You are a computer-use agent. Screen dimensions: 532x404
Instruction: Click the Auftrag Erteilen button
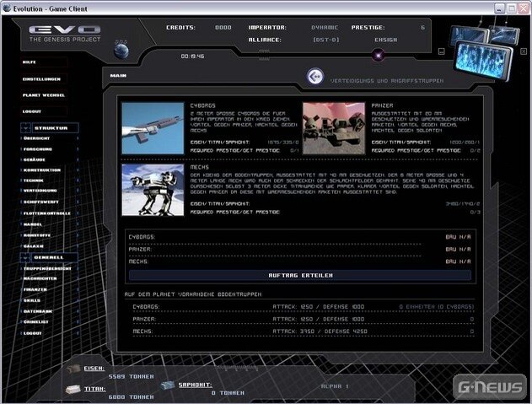tap(300, 275)
